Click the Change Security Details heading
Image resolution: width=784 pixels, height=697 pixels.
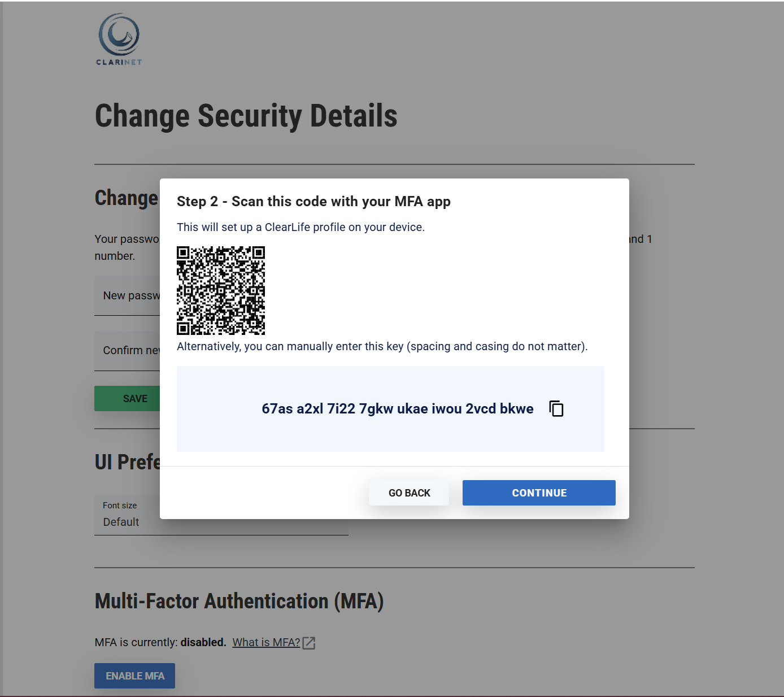(x=246, y=116)
